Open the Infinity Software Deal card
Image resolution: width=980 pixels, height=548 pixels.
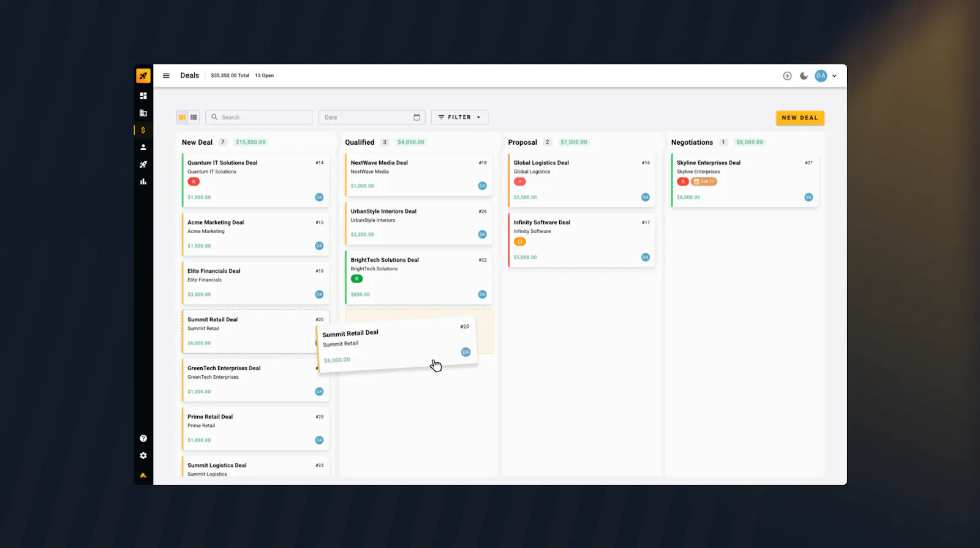(x=581, y=240)
